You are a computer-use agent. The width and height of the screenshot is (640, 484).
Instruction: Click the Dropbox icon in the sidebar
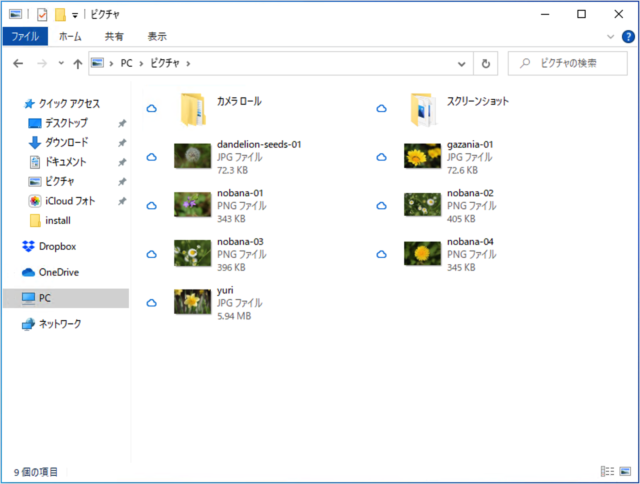pos(29,246)
